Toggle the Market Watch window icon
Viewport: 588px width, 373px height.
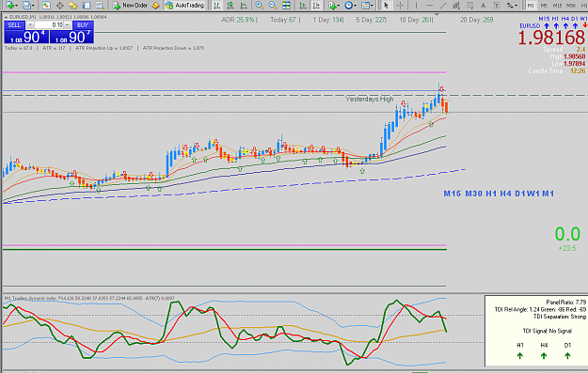[x=46, y=6]
